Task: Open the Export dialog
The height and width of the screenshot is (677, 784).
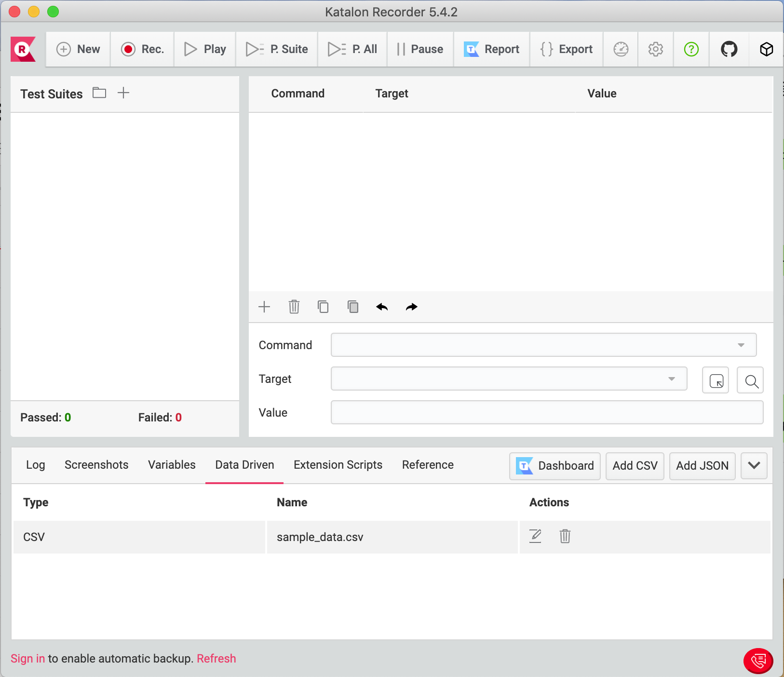Action: pos(567,49)
